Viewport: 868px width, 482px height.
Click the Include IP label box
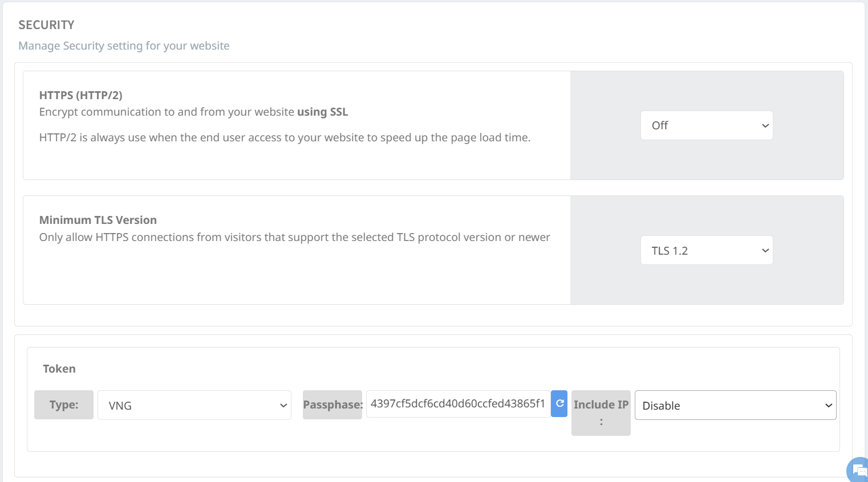click(x=601, y=412)
